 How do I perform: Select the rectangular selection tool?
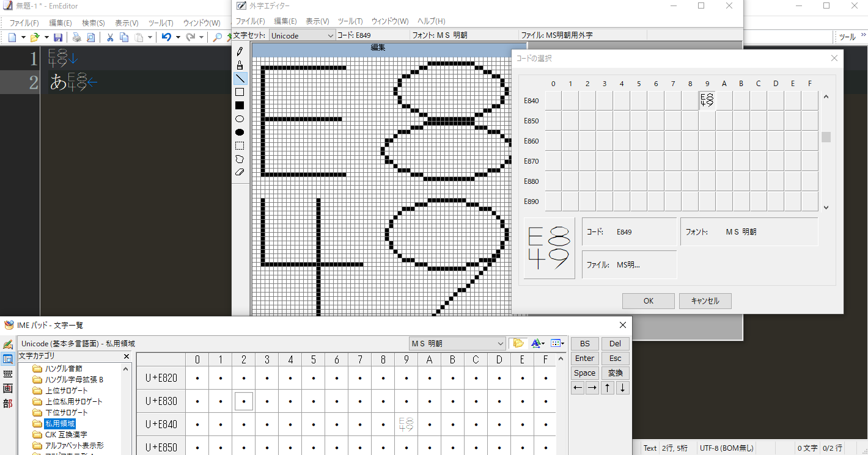(240, 145)
